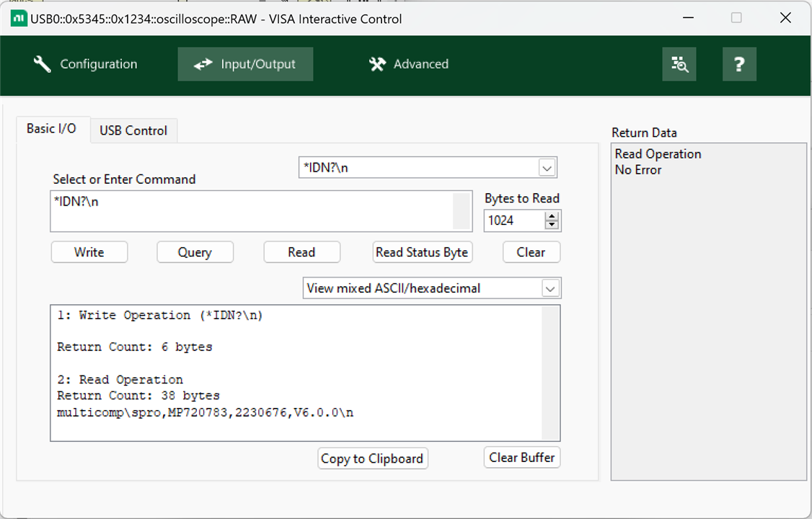Click the Write button

coord(89,252)
